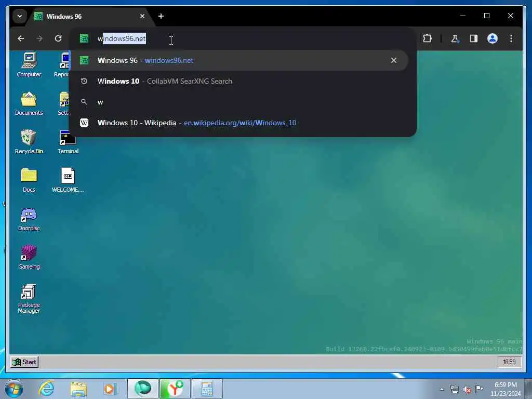The width and height of the screenshot is (532, 399).
Task: Launch Internet Explorer from the taskbar
Action: (46, 389)
